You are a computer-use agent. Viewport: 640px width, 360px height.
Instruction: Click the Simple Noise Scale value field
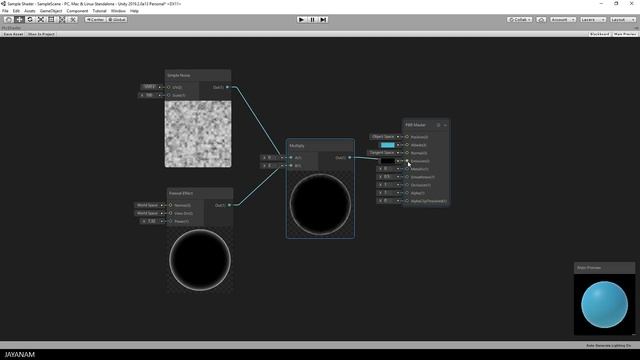click(150, 95)
